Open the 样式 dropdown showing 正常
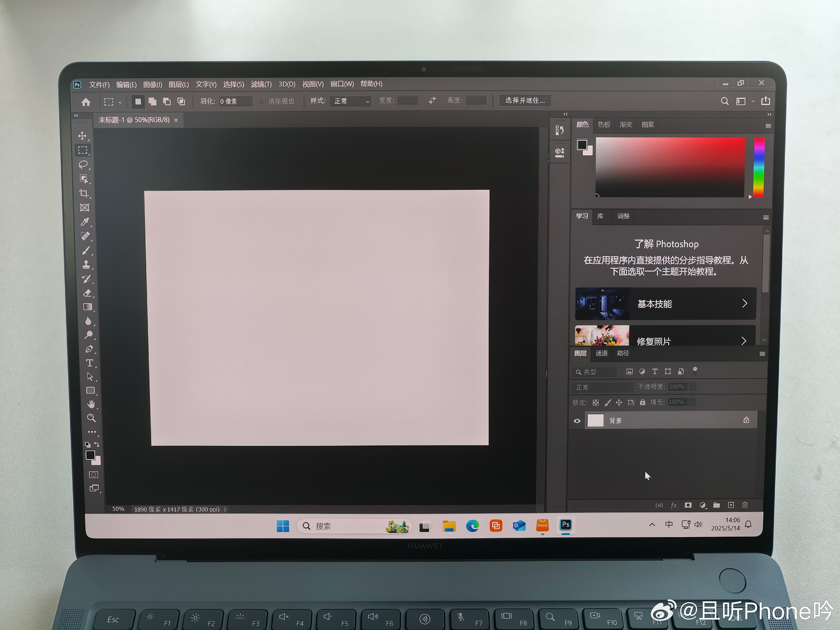 click(350, 101)
